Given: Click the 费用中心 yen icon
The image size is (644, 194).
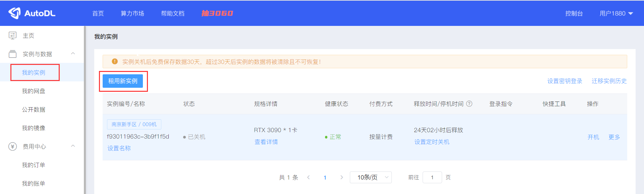Looking at the screenshot, I should coord(13,146).
